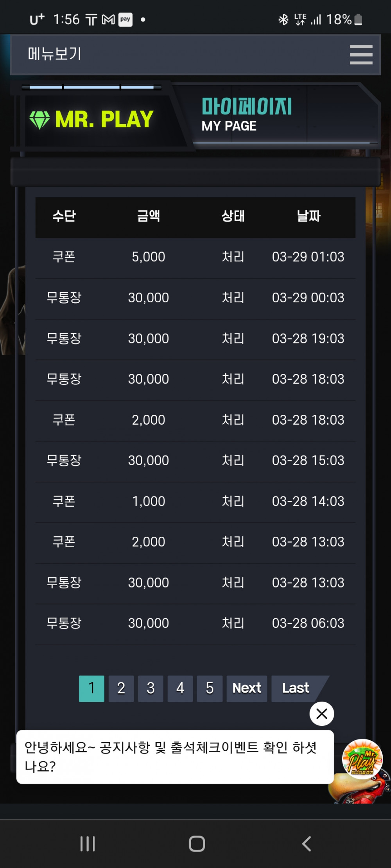Viewport: 391px width, 868px height.
Task: Close the chat notification popup
Action: click(x=321, y=714)
